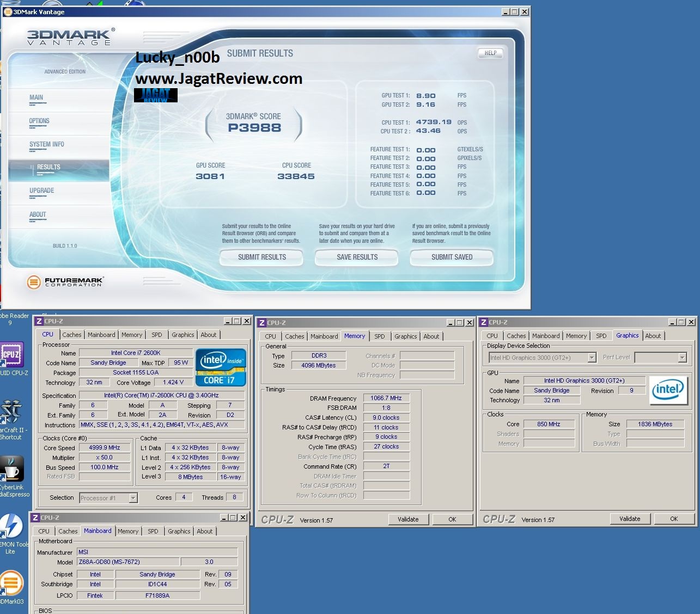Launch the DAEMON Tools Lite desktop icon
This screenshot has width=700, height=614.
pos(10,526)
